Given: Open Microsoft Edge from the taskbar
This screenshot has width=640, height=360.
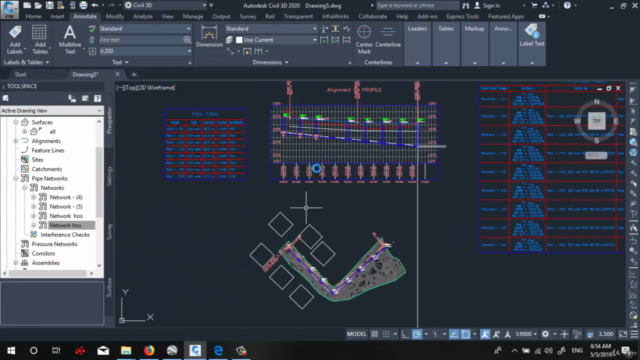Looking at the screenshot, I should click(218, 351).
